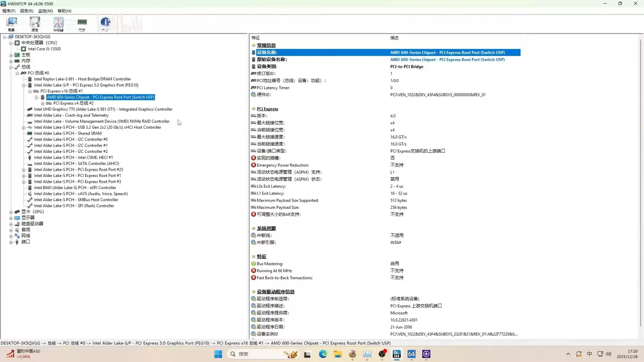Screen dimensions: 644x362
Task: Collapse the 总线 tree branch
Action: click(x=11, y=67)
